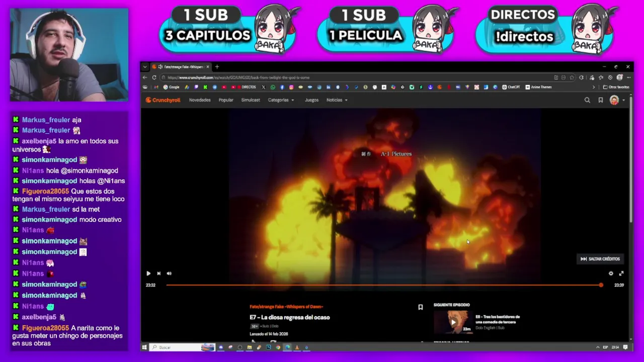Open the Otros favoritos folder
Viewport: 644px width, 362px height.
click(616, 87)
